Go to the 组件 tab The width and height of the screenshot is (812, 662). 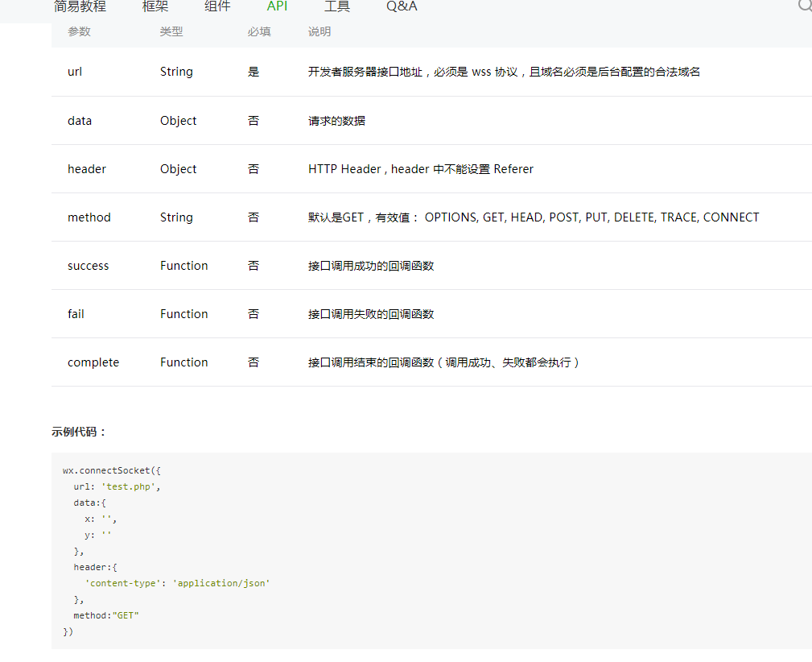(217, 7)
